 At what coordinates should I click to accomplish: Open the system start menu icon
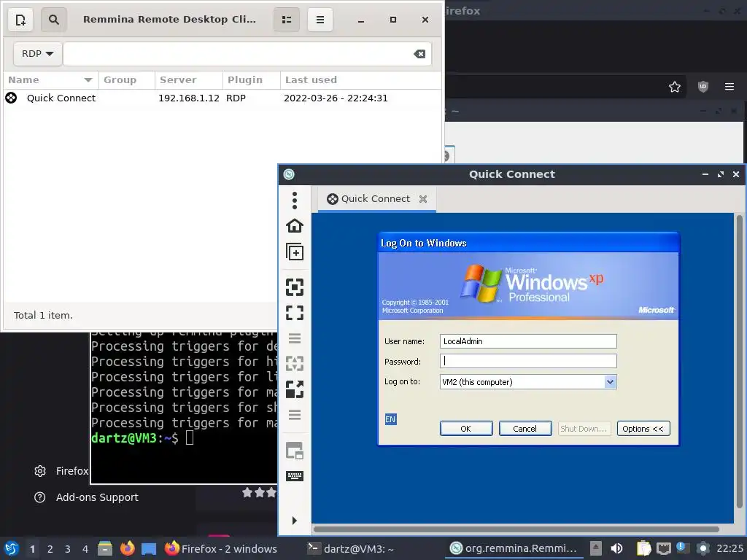[12, 548]
